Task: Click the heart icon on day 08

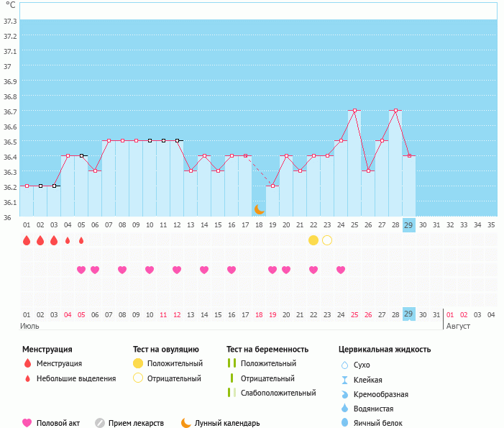Action: pos(122,270)
